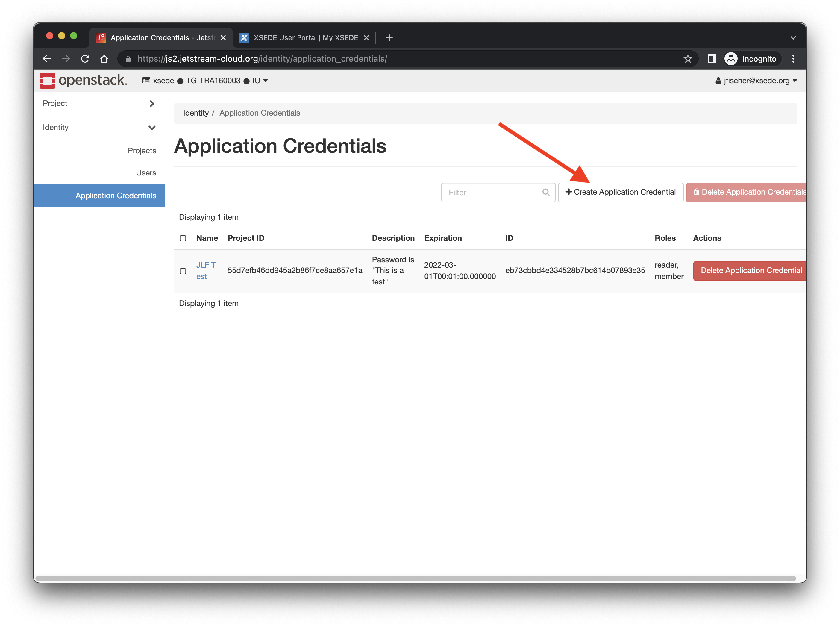The width and height of the screenshot is (840, 627).
Task: Open Chrome's three-dot menu
Action: [x=793, y=59]
